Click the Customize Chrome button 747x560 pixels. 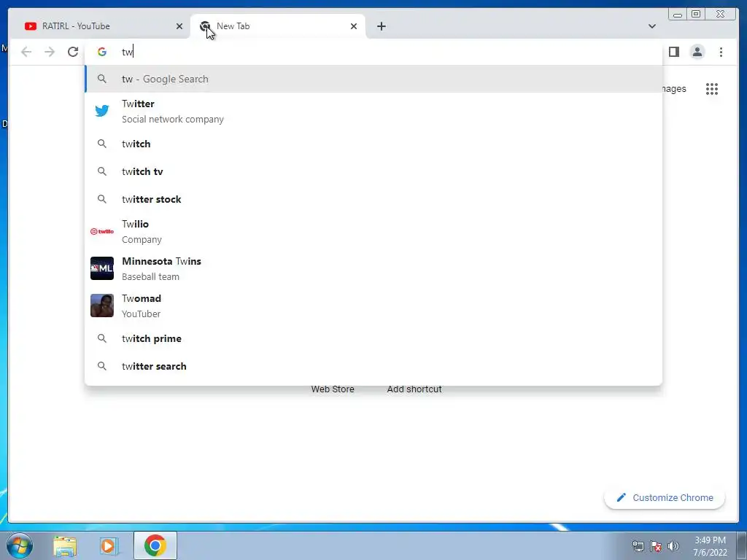pos(665,497)
